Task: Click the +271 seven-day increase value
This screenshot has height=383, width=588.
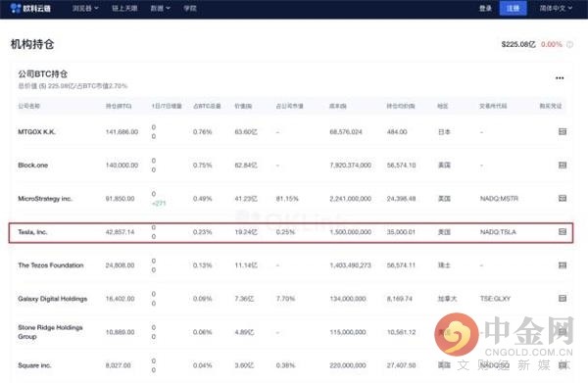Action: pyautogui.click(x=159, y=204)
